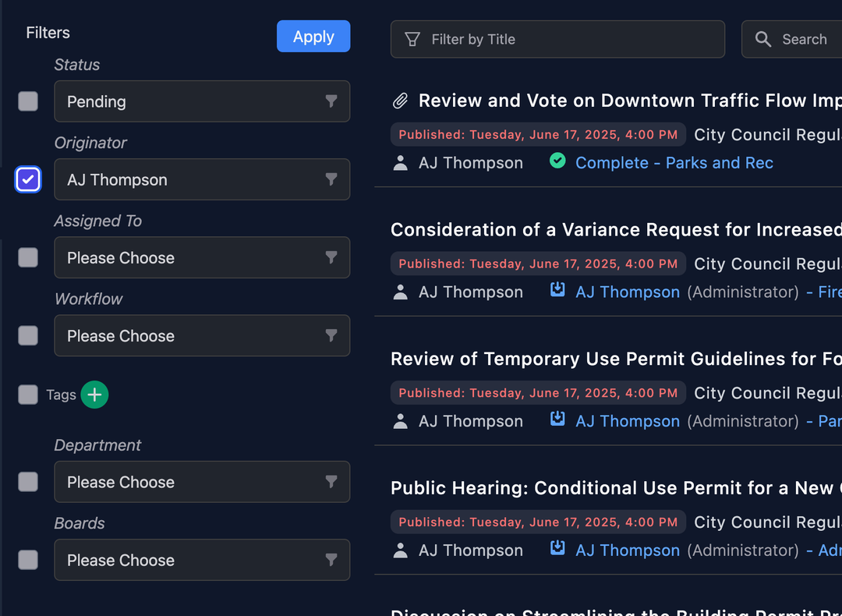Screen dimensions: 842x616
Task: Enable the Boards filter checkbox
Action: pyautogui.click(x=28, y=560)
